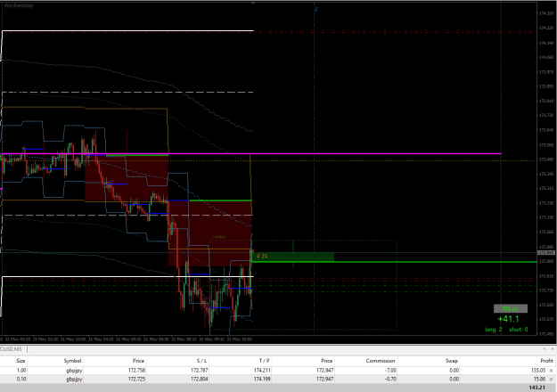
Task: Click take profit value 174.211
Action: tap(262, 371)
